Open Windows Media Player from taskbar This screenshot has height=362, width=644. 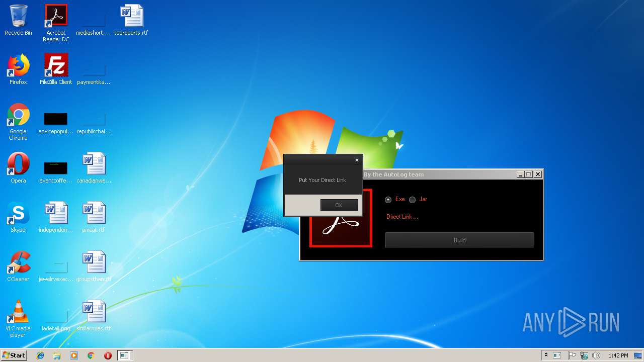click(74, 355)
